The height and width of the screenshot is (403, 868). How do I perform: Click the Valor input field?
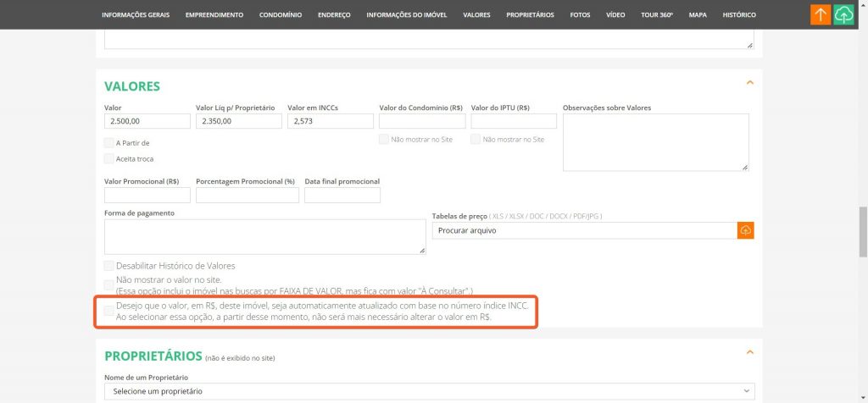click(x=147, y=122)
